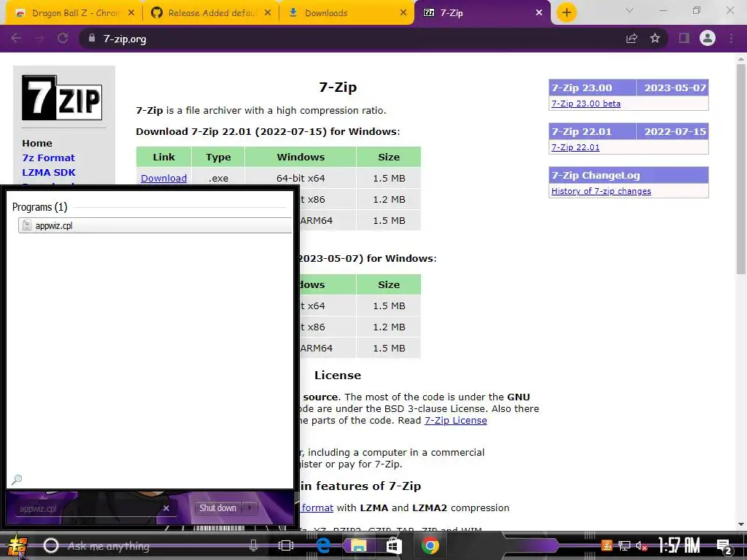Open the Action Center notifications icon
This screenshot has width=747, height=560.
tap(724, 547)
